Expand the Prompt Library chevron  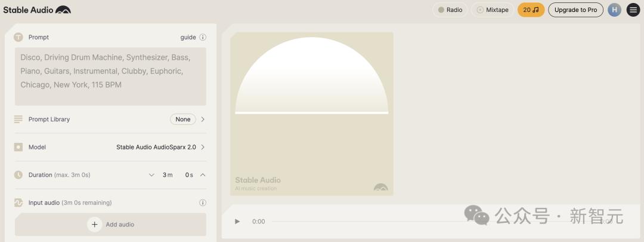(203, 120)
